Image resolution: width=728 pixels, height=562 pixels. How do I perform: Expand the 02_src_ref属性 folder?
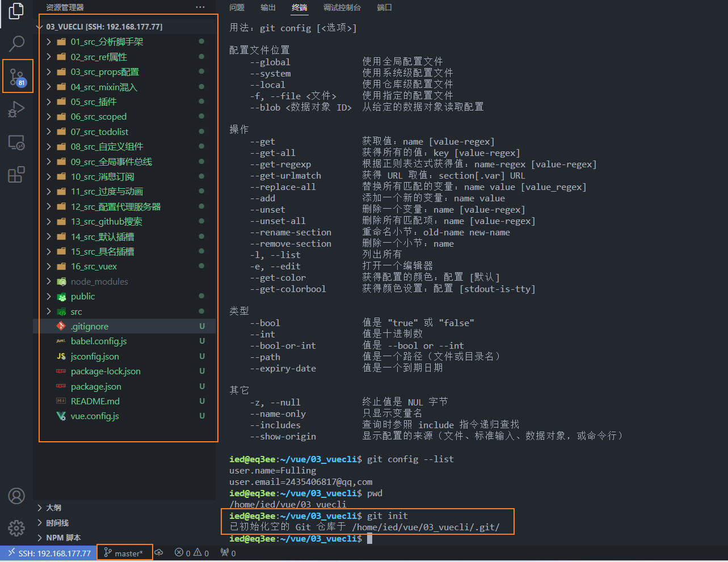point(124,57)
